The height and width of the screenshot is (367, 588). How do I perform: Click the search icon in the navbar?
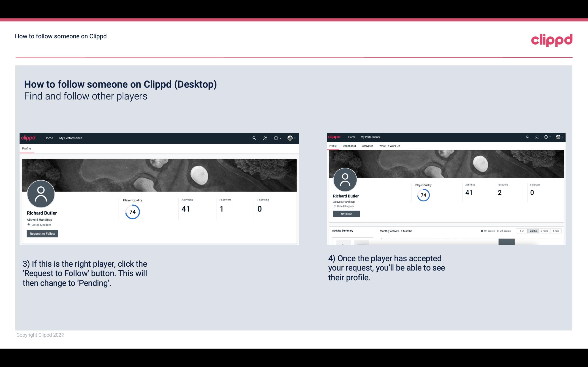pyautogui.click(x=254, y=138)
